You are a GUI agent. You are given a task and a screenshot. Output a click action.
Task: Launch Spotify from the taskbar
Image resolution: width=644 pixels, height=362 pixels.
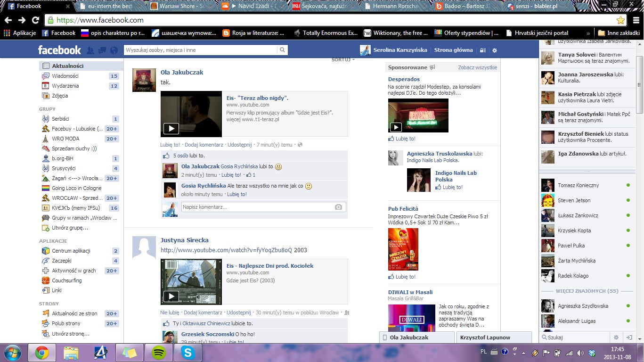[158, 353]
